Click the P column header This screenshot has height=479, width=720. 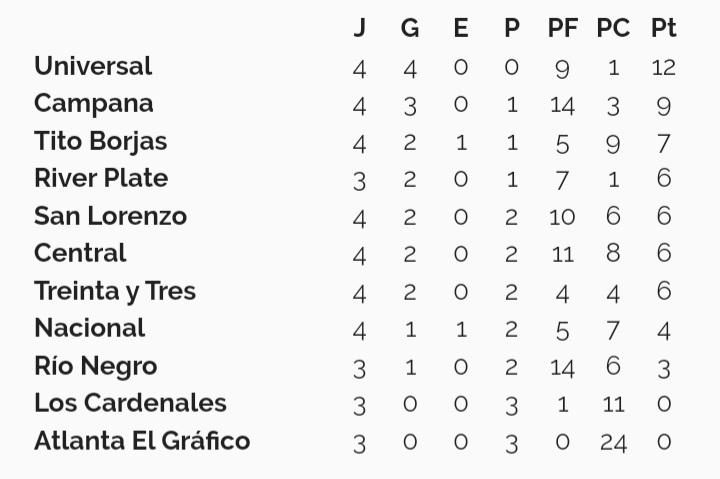tap(512, 28)
